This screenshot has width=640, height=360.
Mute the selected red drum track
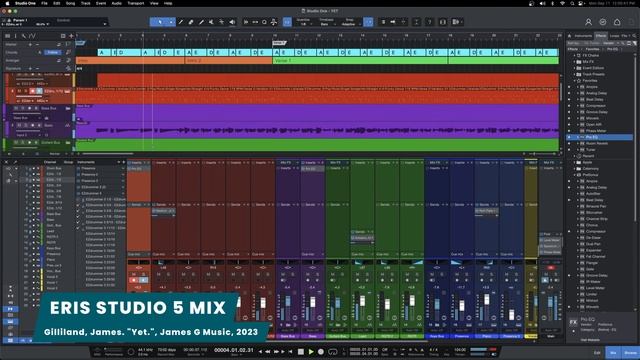[19, 91]
